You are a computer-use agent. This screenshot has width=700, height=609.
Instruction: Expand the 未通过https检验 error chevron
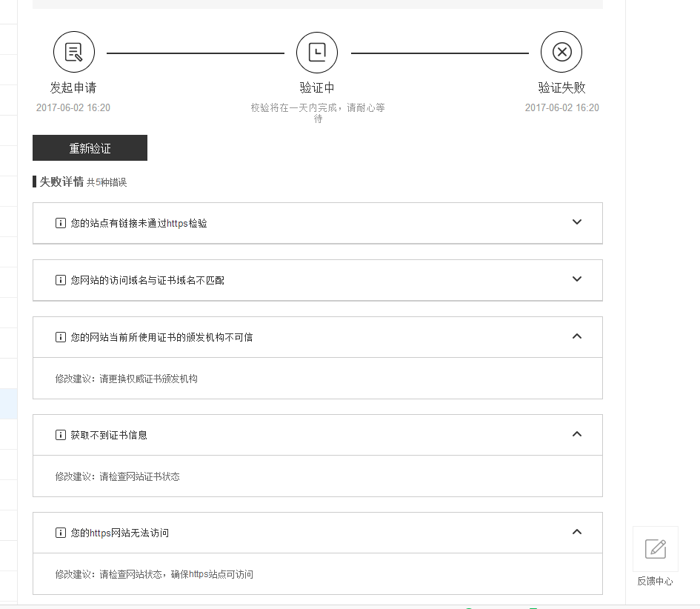point(577,222)
